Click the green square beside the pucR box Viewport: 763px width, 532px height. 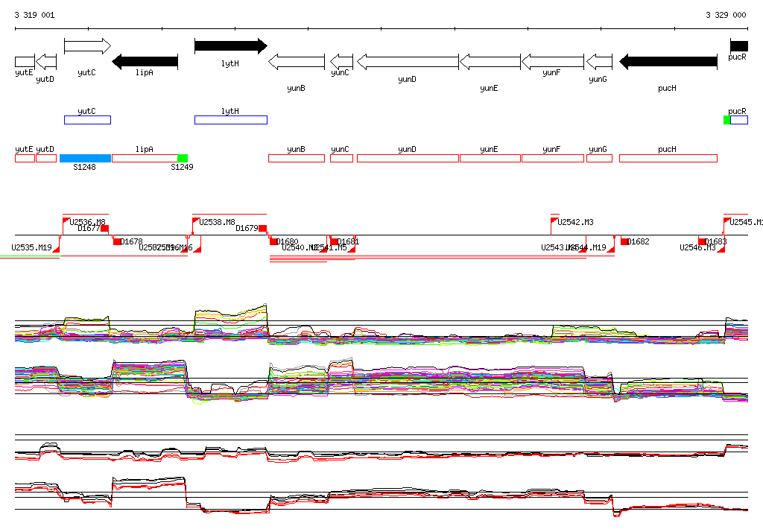pos(726,120)
